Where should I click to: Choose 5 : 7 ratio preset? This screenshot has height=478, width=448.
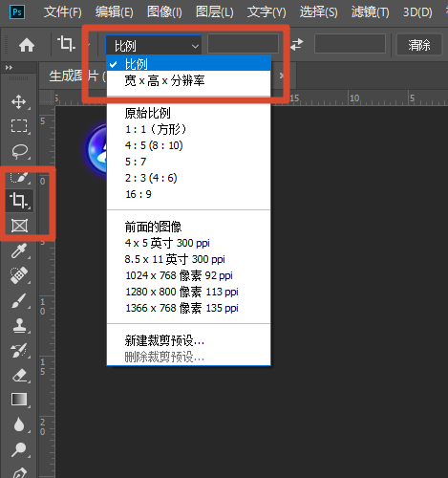pyautogui.click(x=188, y=162)
